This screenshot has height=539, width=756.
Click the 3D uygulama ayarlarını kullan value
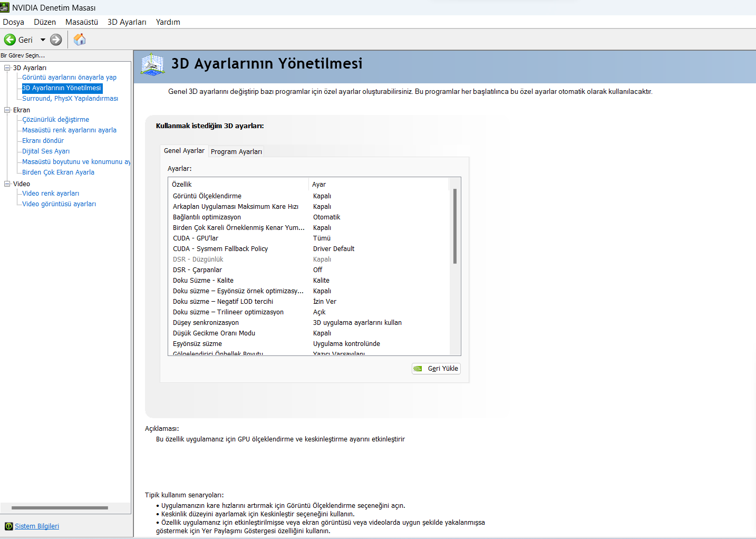click(x=357, y=323)
